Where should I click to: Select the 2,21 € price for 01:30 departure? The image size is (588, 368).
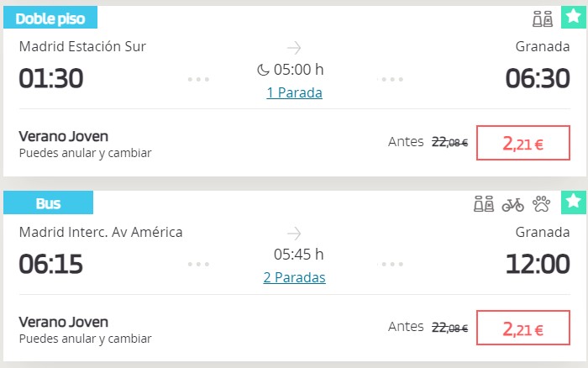pos(523,143)
